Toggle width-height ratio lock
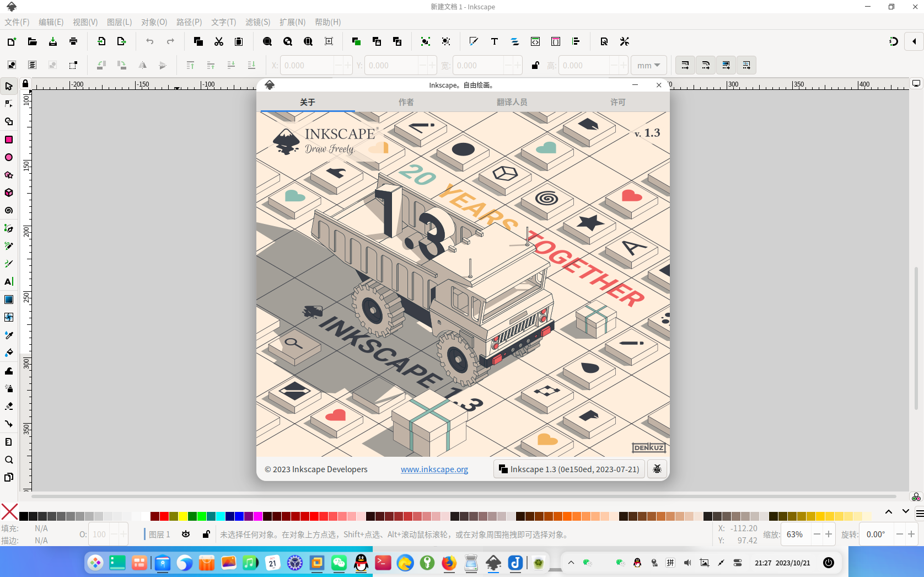The height and width of the screenshot is (577, 924). [x=535, y=65]
